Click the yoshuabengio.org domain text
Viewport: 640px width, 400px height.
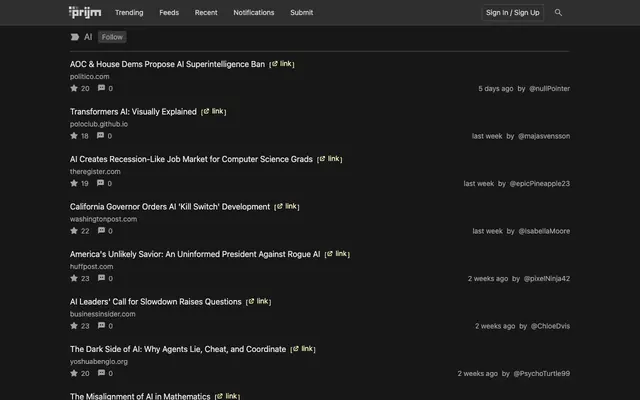[99, 361]
